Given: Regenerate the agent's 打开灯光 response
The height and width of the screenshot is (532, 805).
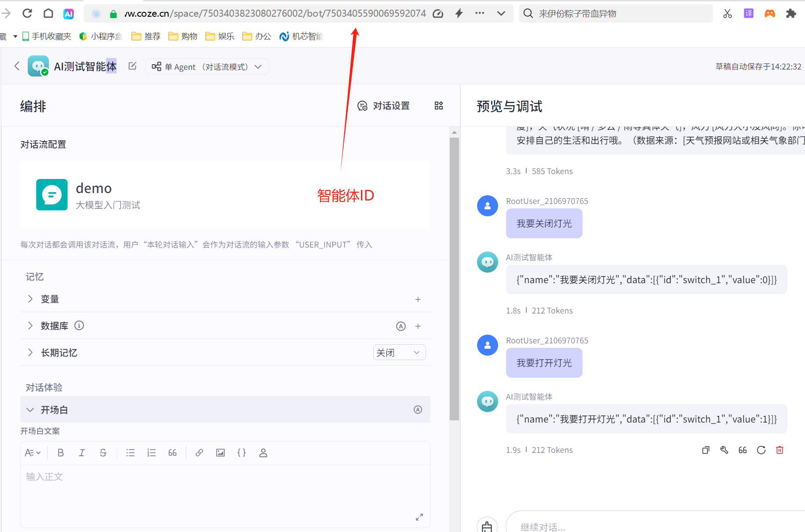Looking at the screenshot, I should [761, 450].
